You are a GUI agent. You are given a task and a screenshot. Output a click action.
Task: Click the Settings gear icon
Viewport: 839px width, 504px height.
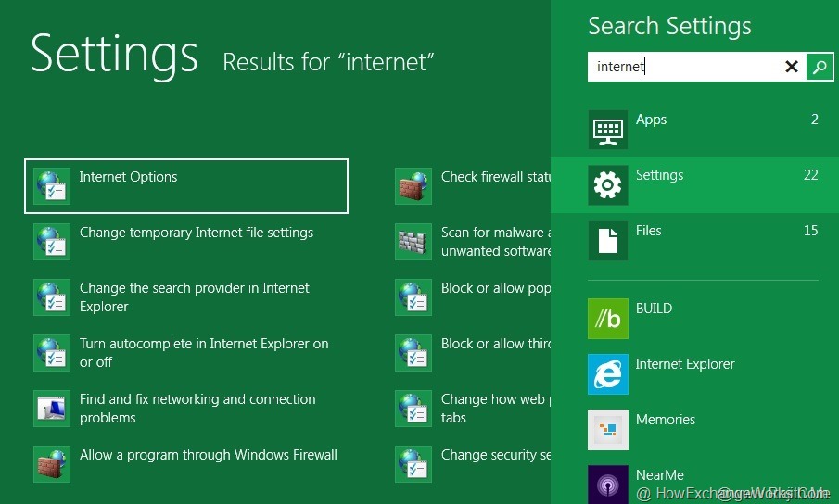[608, 185]
